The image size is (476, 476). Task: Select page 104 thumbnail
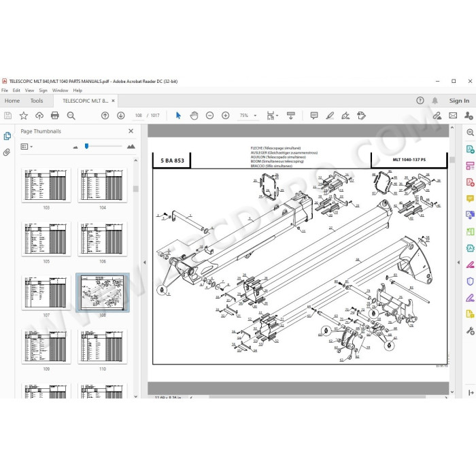pyautogui.click(x=103, y=185)
